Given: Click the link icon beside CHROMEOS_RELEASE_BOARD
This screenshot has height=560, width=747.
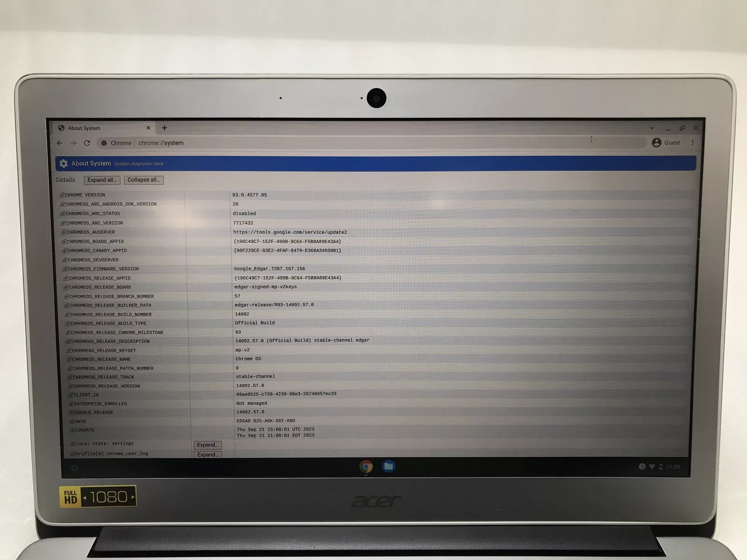Looking at the screenshot, I should pos(66,287).
